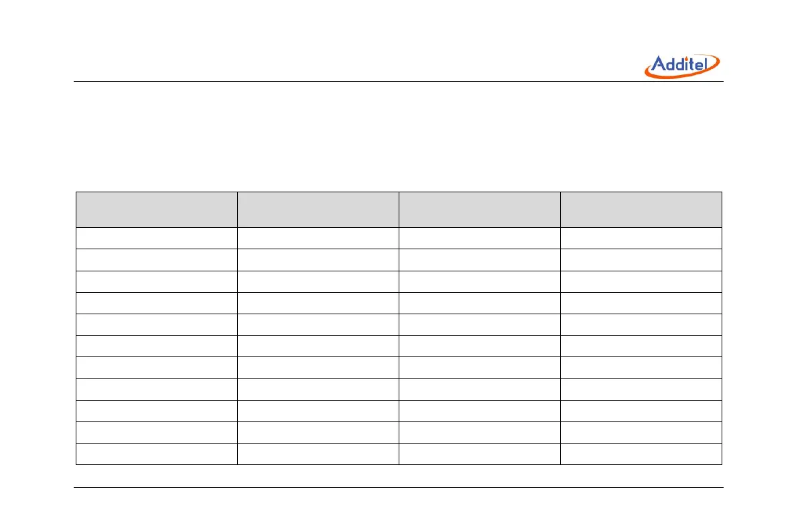Click fifth white row, fourth column cell
Screen dimensions: 798x532
click(641, 324)
